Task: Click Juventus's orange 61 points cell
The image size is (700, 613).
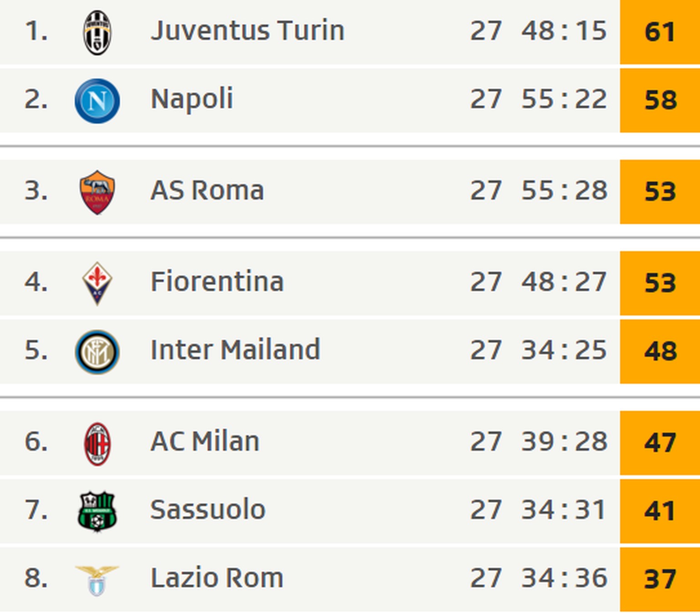Action: point(659,32)
